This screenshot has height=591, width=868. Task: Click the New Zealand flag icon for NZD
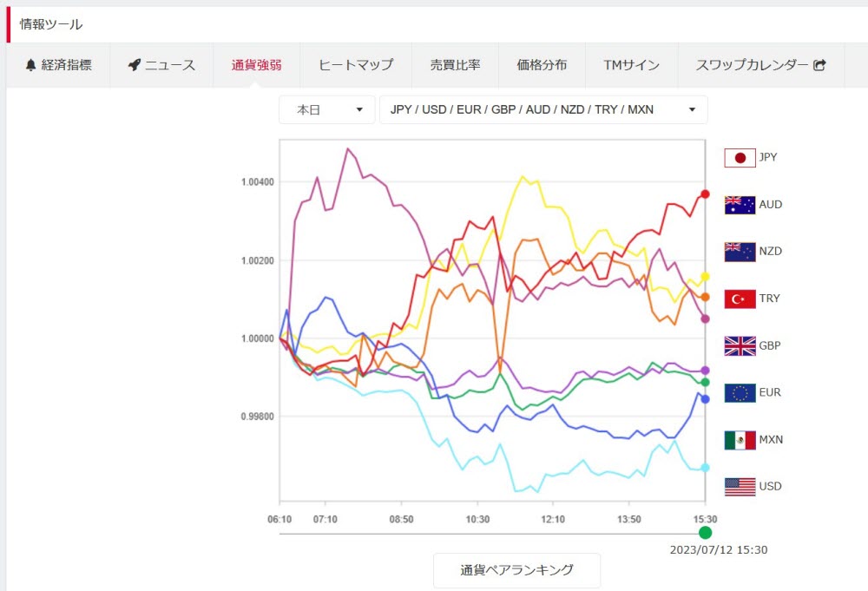click(x=740, y=252)
